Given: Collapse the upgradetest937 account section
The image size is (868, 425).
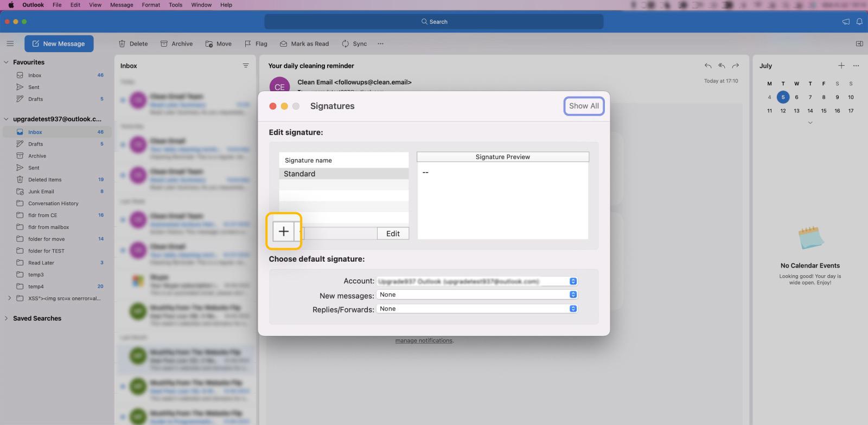Looking at the screenshot, I should [6, 119].
